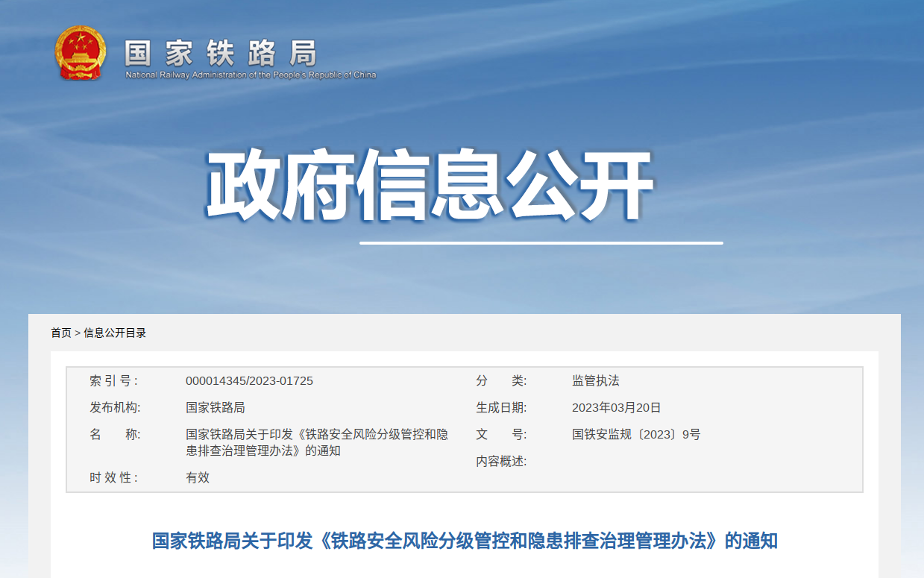924x578 pixels.
Task: Click the 政府信息公开 banner title
Action: [429, 186]
